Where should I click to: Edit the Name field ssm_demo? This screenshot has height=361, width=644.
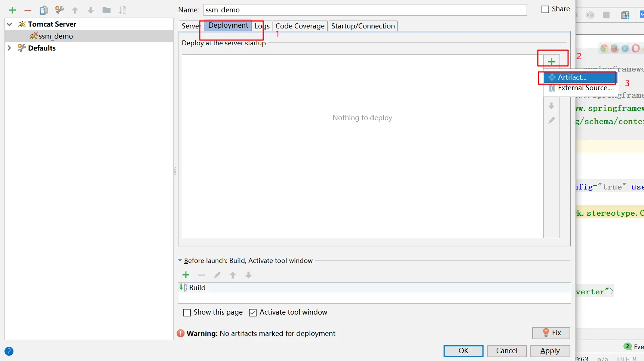click(365, 10)
